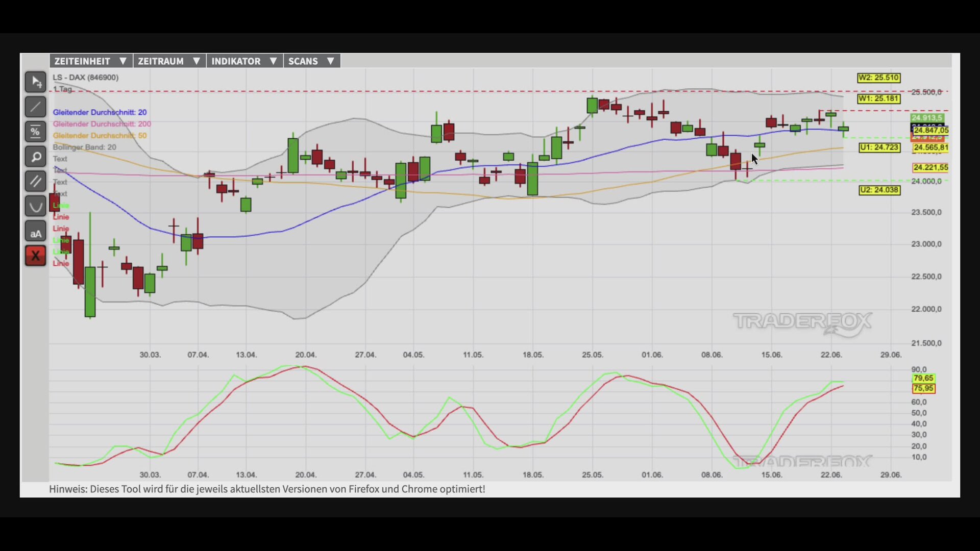Click the 24.000,0 price axis label
Image resolution: width=980 pixels, height=551 pixels.
(x=926, y=182)
